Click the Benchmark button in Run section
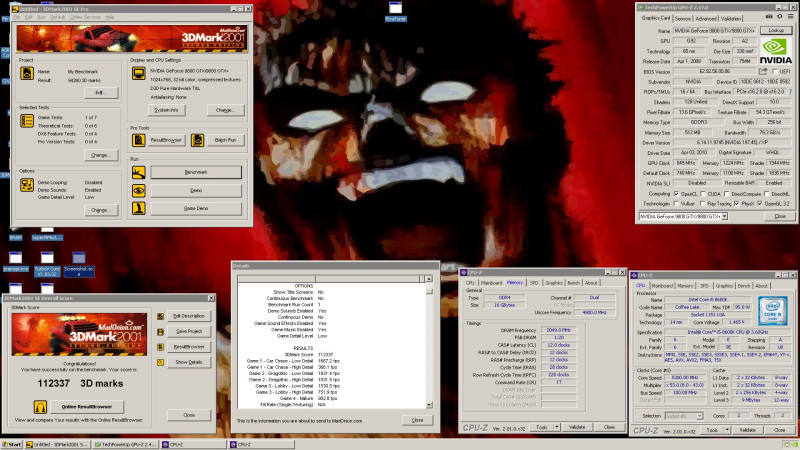 tap(196, 172)
